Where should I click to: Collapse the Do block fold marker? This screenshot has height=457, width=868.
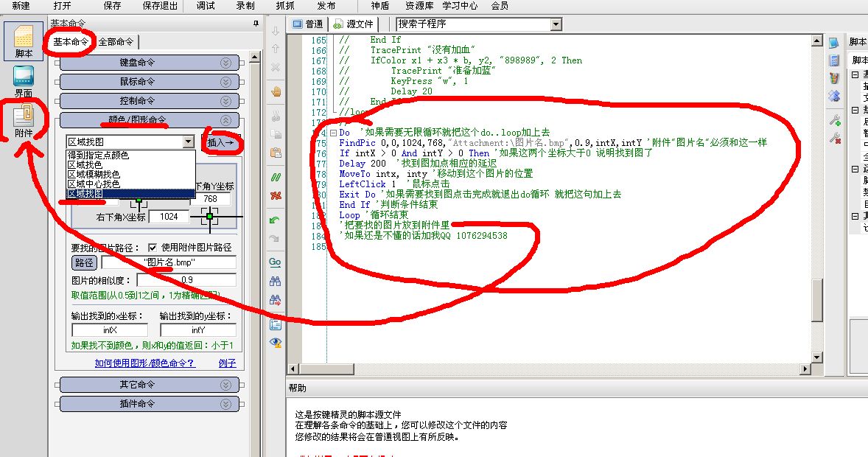(333, 133)
